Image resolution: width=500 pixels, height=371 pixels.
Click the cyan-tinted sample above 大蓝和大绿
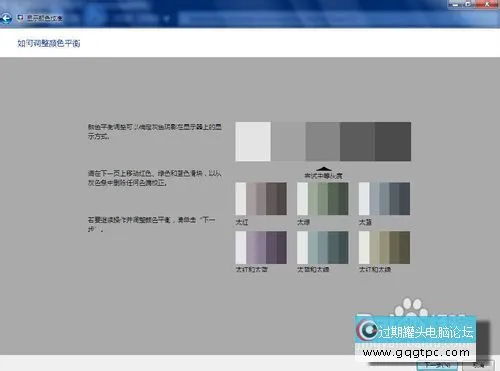pos(323,248)
